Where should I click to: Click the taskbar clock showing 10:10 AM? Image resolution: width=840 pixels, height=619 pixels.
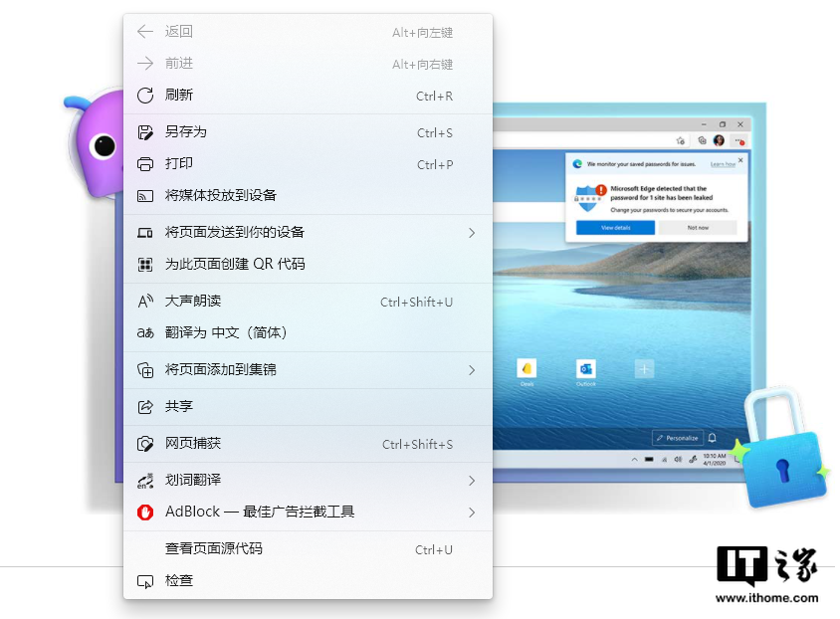tap(715, 460)
